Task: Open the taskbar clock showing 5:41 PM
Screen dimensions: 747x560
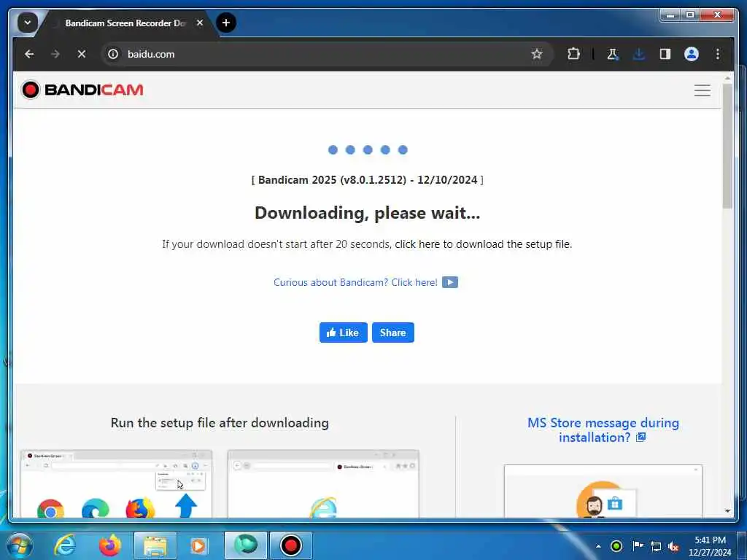Action: coord(710,546)
